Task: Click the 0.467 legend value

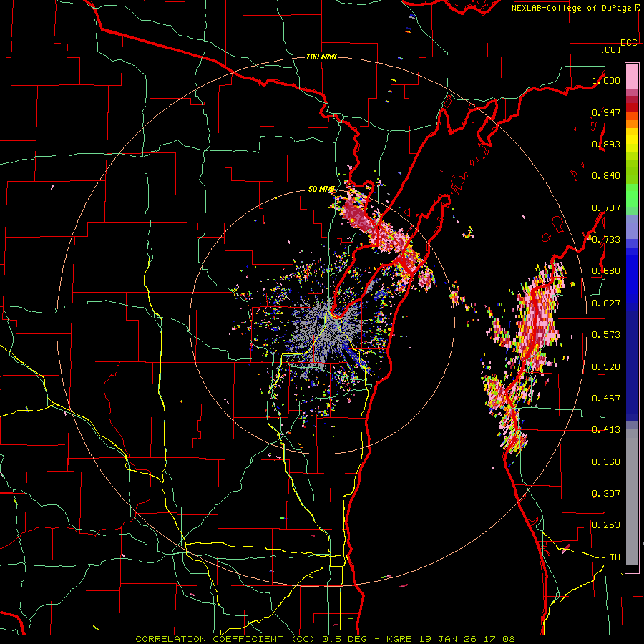Action: pyautogui.click(x=606, y=398)
